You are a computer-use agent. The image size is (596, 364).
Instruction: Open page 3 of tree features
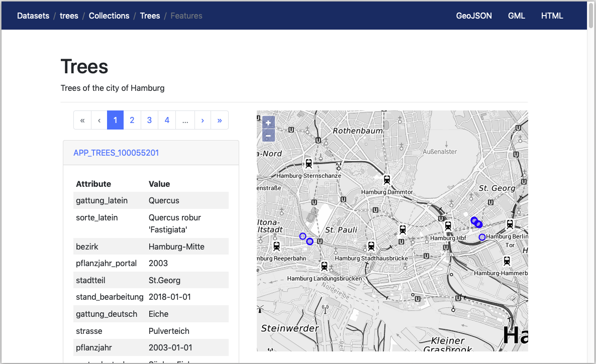pyautogui.click(x=149, y=120)
